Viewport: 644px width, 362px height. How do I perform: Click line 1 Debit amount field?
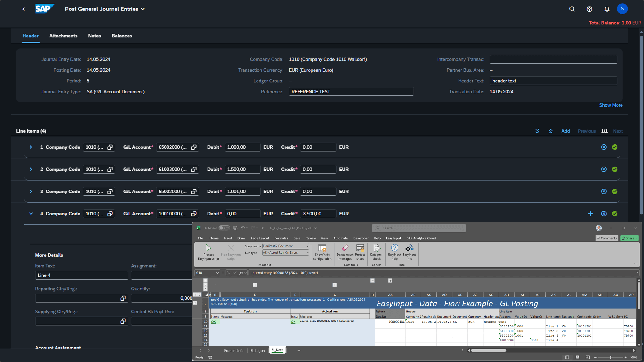[242, 147]
